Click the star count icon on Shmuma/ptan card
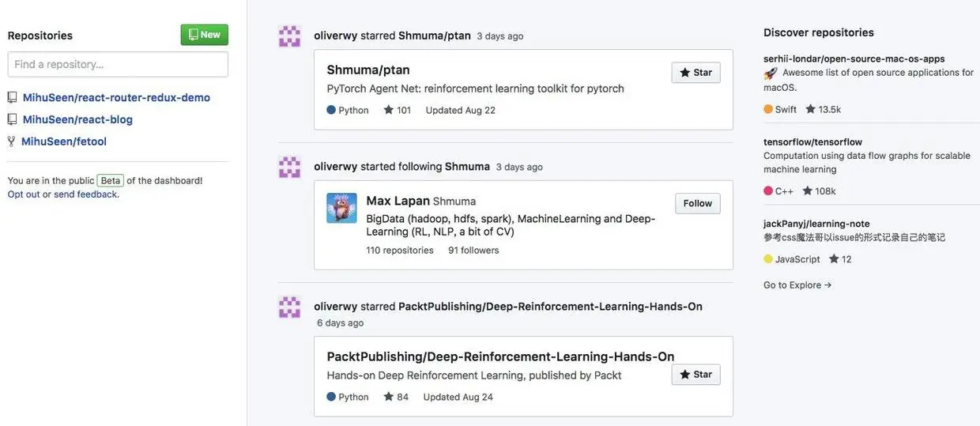Screen dimensions: 980x426 click(388, 110)
